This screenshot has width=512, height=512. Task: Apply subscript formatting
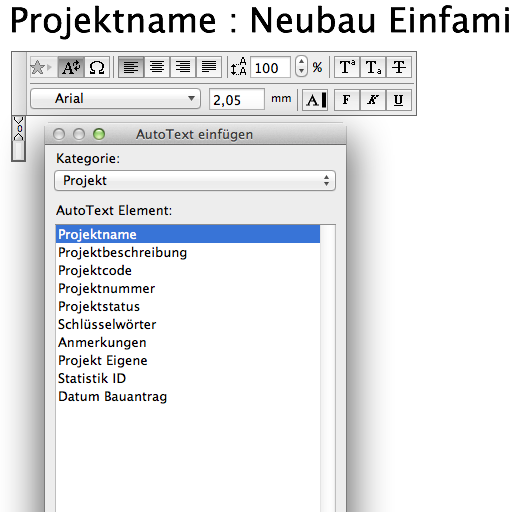[x=373, y=68]
